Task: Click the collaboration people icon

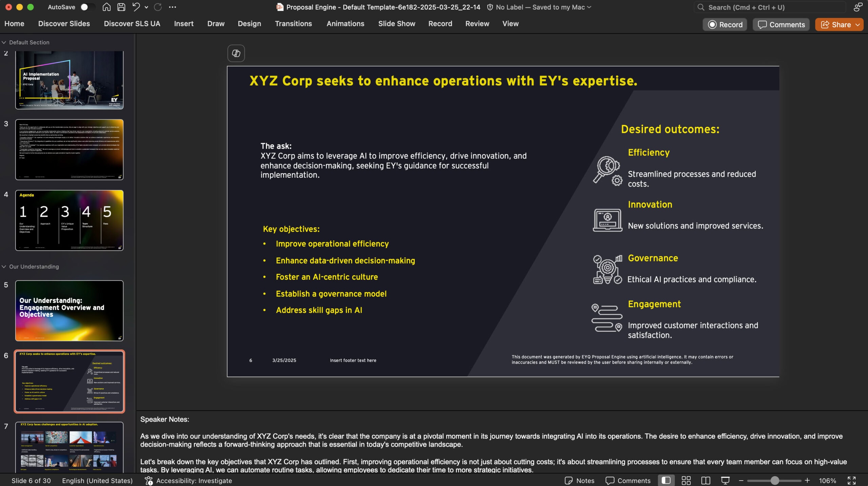Action: (858, 7)
